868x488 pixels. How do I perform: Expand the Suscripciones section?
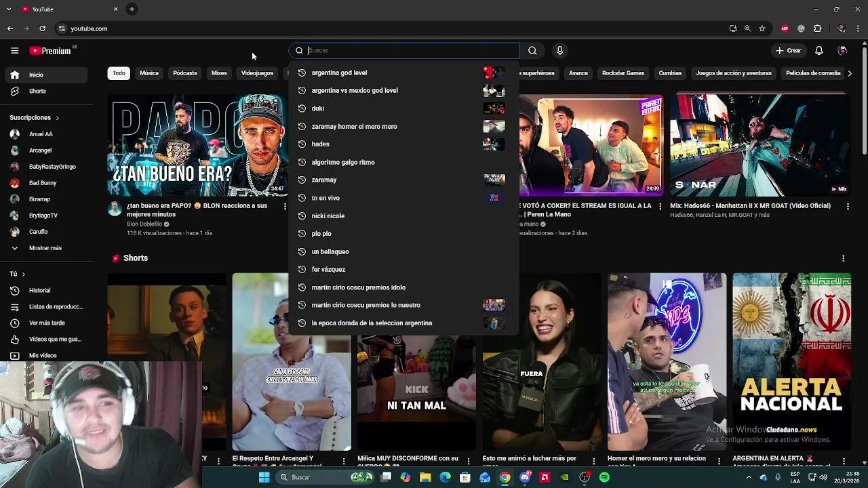coord(35,117)
